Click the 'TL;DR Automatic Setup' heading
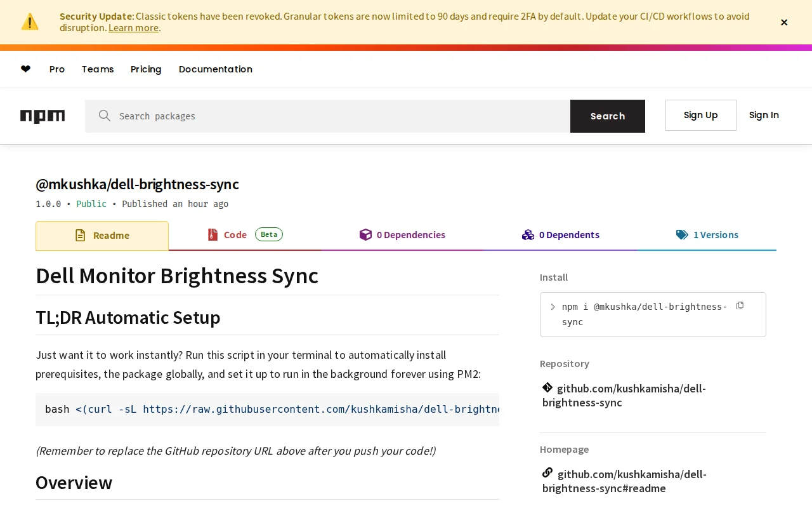This screenshot has width=812, height=508. click(128, 317)
